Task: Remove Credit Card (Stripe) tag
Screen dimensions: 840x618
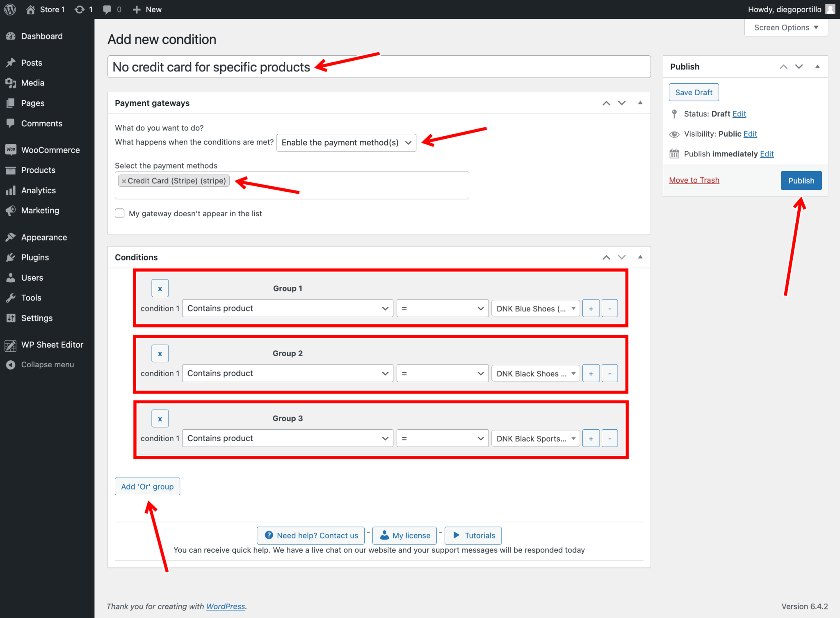Action: (x=124, y=181)
